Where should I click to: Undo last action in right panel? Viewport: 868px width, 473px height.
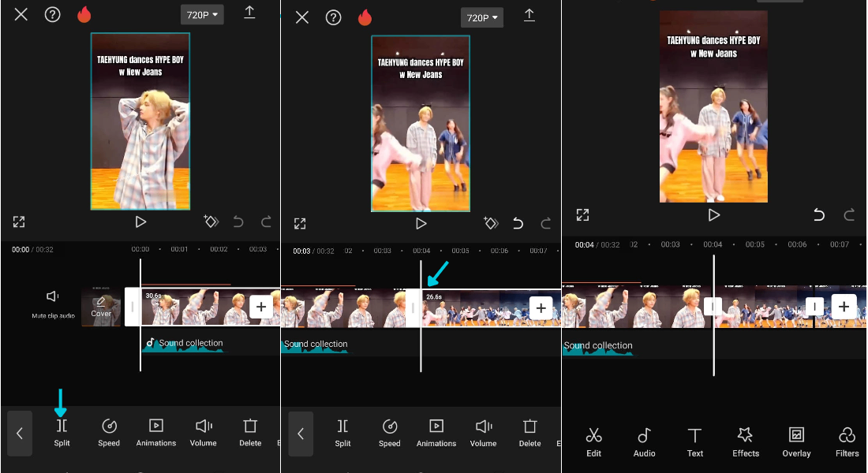[x=819, y=214]
